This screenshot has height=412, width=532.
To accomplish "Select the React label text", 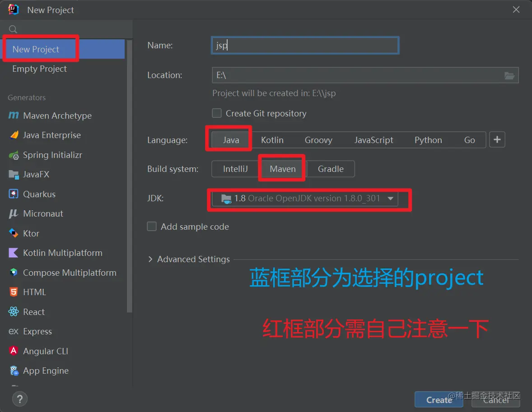I will click(34, 312).
